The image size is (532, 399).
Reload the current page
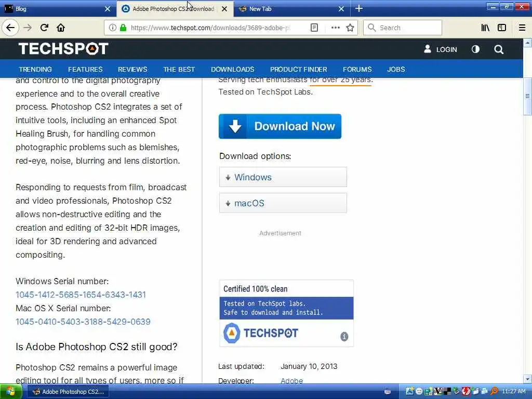(x=45, y=28)
